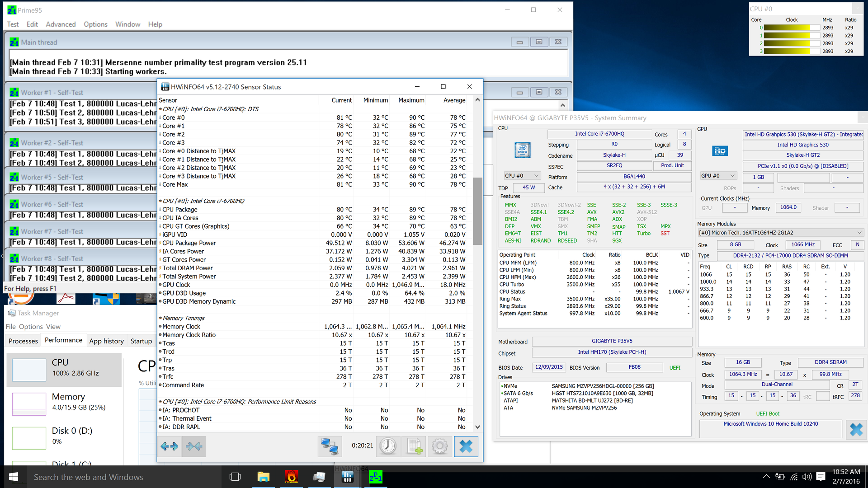Click the Core 0 clock bar
This screenshot has width=868, height=488.
pos(792,28)
